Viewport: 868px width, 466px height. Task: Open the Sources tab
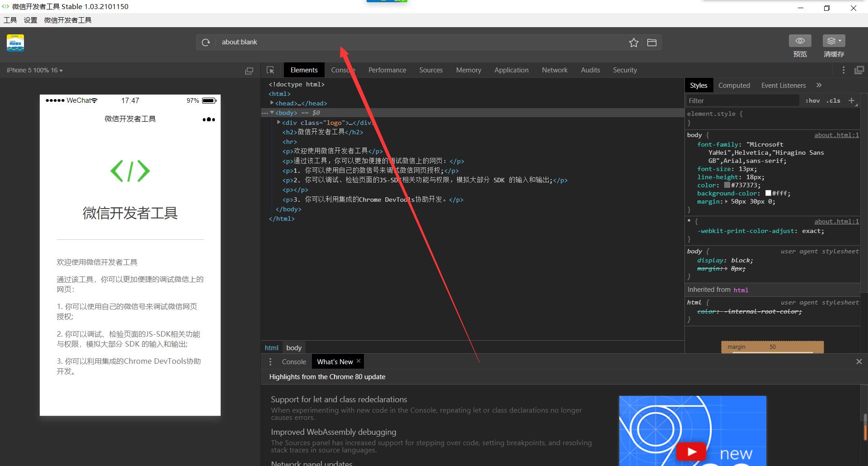pos(431,70)
